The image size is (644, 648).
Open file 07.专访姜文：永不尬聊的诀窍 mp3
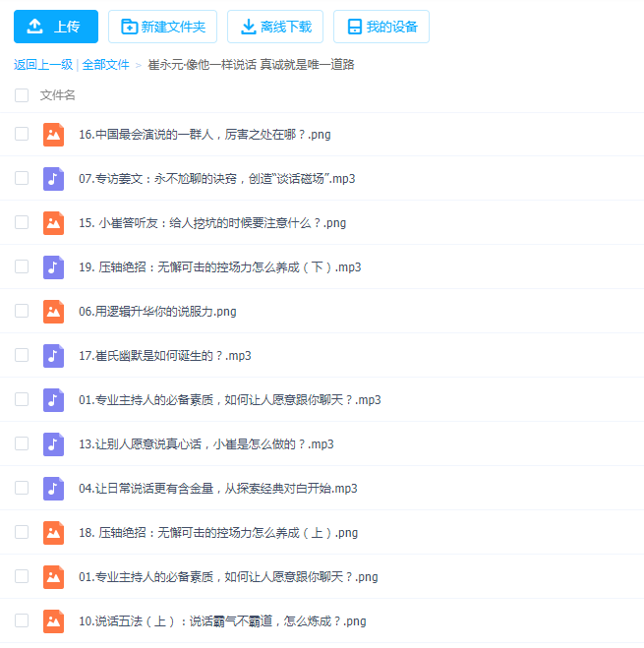(217, 179)
